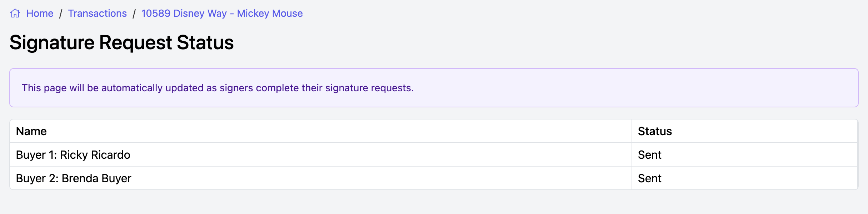This screenshot has height=214, width=868.
Task: Click the word Signature in the page heading
Action: (52, 43)
